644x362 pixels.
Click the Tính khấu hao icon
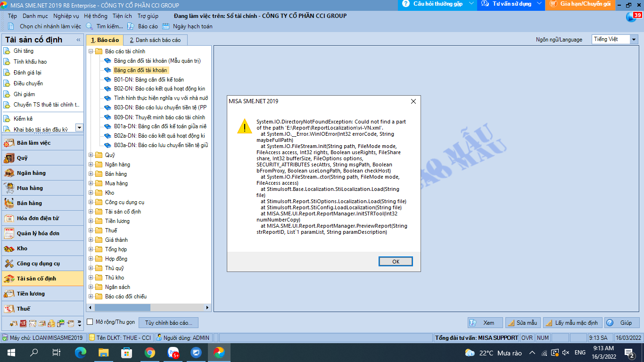(x=7, y=62)
